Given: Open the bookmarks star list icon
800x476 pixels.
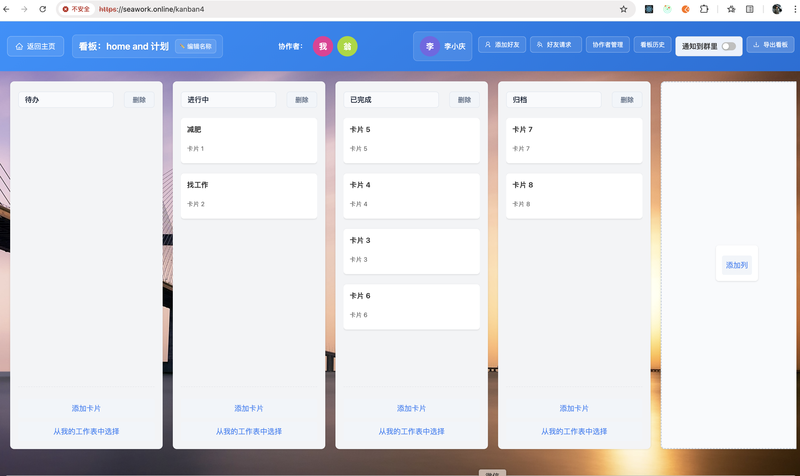Looking at the screenshot, I should [731, 9].
